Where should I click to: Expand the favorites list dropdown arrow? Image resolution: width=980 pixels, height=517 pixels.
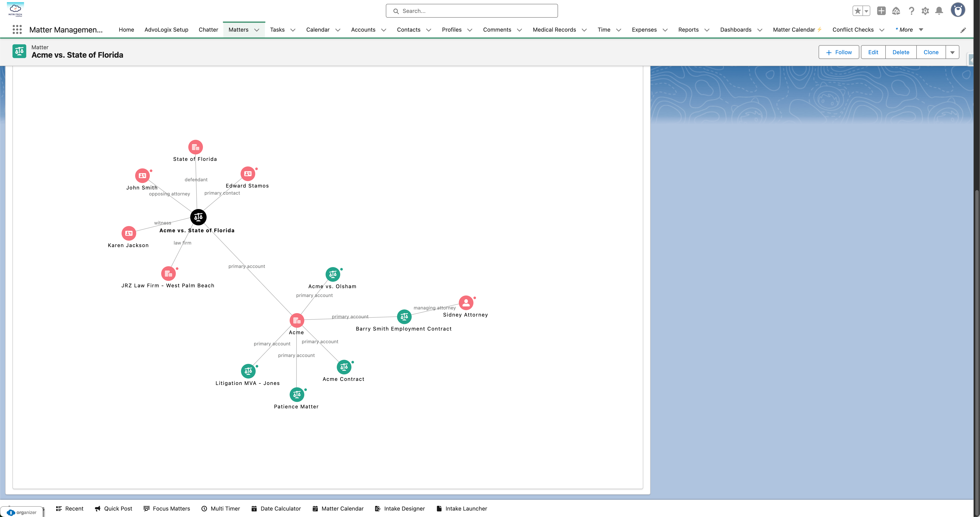click(x=866, y=11)
